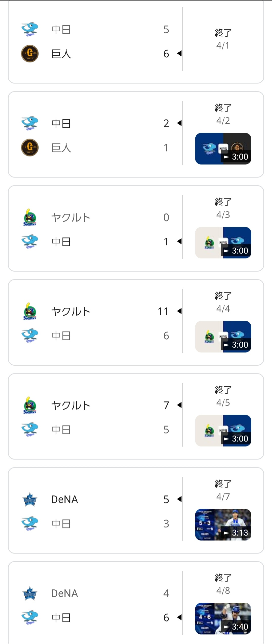Viewport: 272px width, 644px height.
Task: Play the 4/4 highlight video thumbnail
Action: coord(223,337)
